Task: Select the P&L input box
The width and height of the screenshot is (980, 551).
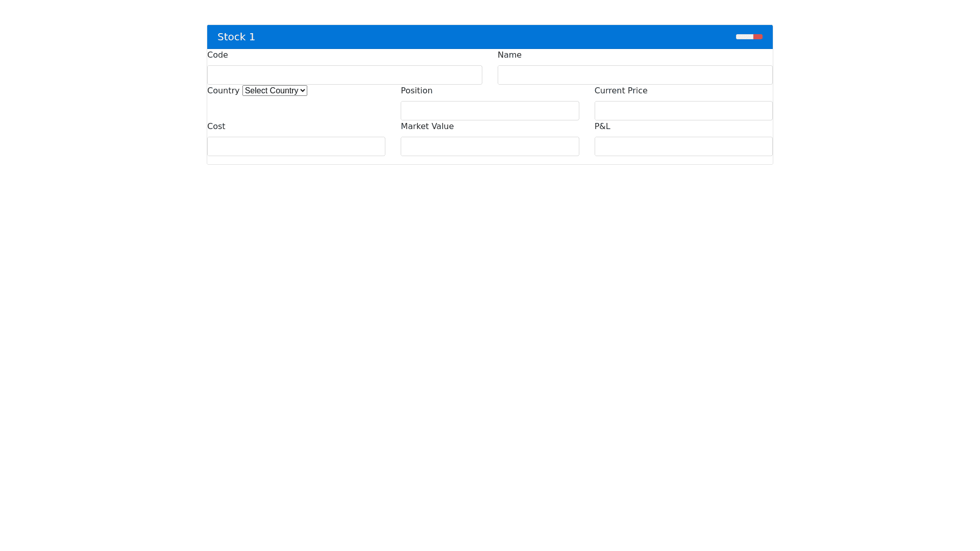Action: (x=683, y=146)
